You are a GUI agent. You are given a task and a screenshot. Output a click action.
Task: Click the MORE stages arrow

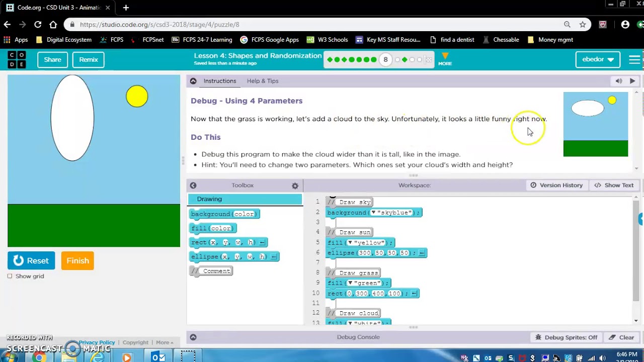pyautogui.click(x=445, y=59)
